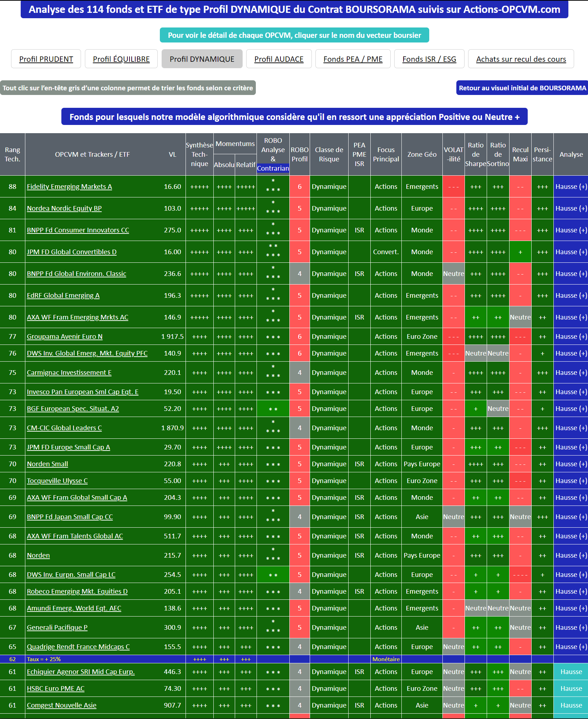Sort by VOLAT-ilité column header
Image resolution: width=588 pixels, height=719 pixels.
pyautogui.click(x=453, y=154)
